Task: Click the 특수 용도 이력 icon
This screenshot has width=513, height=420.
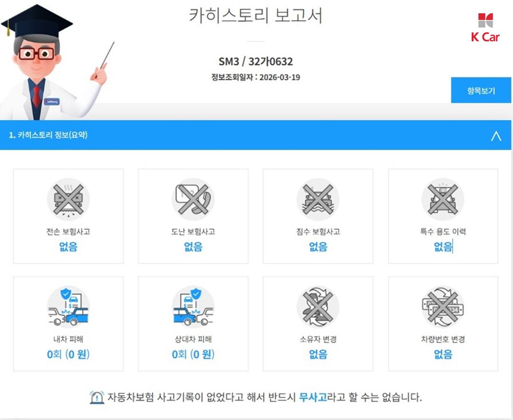Action: click(x=443, y=200)
